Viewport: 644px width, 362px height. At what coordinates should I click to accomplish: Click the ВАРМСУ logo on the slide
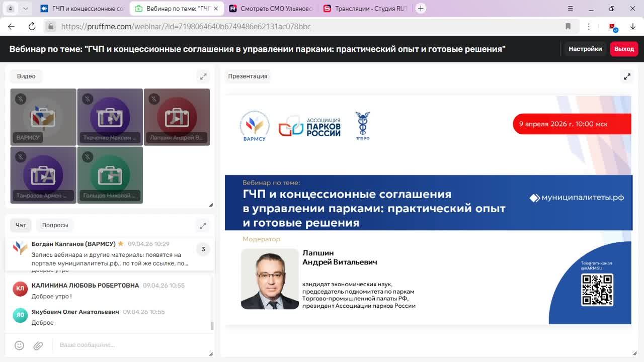tap(254, 126)
